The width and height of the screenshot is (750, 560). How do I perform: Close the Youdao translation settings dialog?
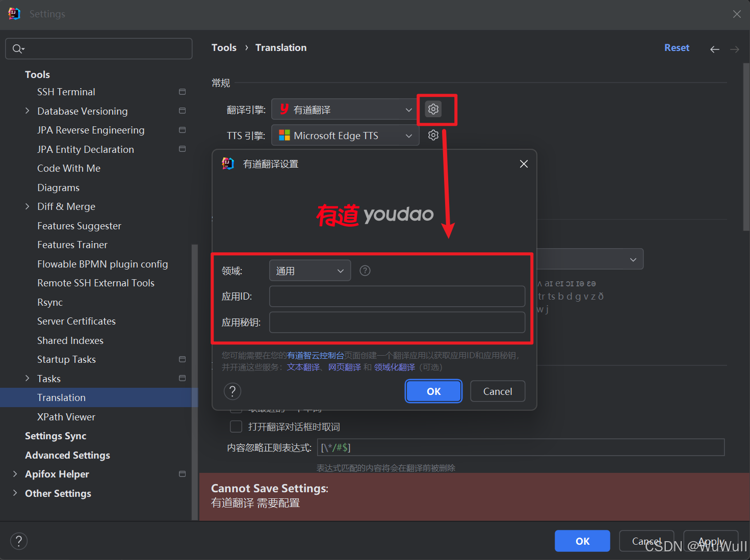524,164
